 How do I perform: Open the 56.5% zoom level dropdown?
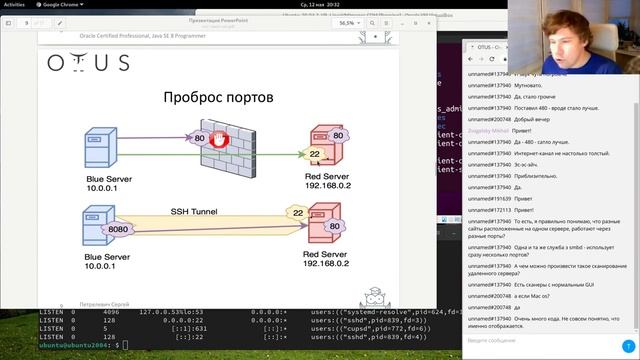coord(349,23)
